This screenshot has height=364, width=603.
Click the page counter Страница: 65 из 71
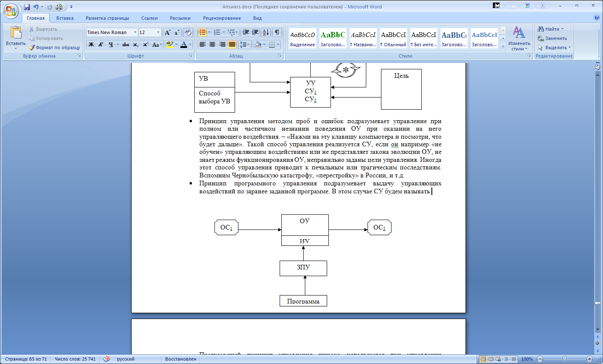26,359
